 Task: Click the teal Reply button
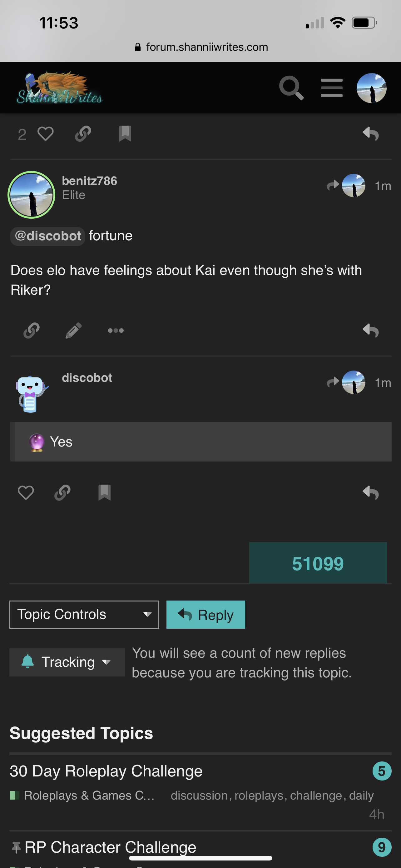tap(206, 614)
